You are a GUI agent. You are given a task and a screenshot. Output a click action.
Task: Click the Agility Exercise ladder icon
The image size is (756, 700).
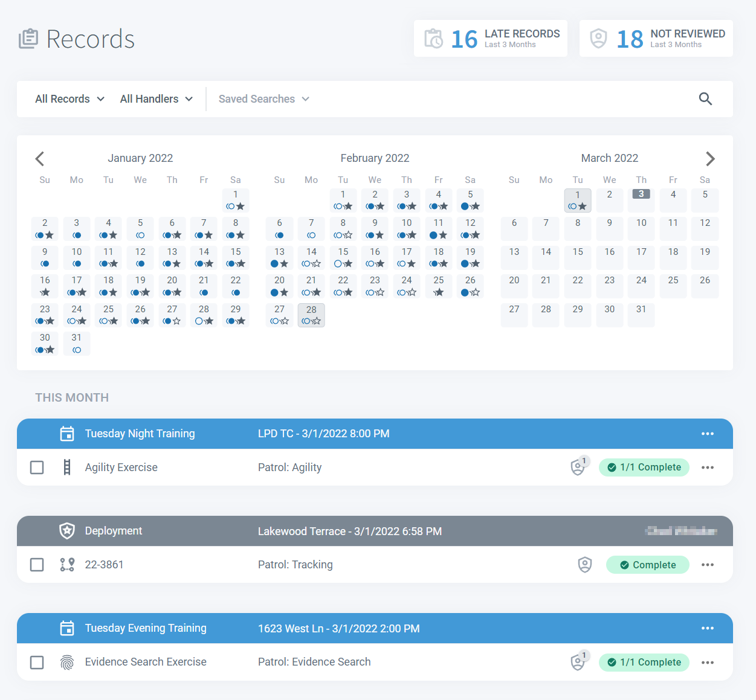pos(67,467)
